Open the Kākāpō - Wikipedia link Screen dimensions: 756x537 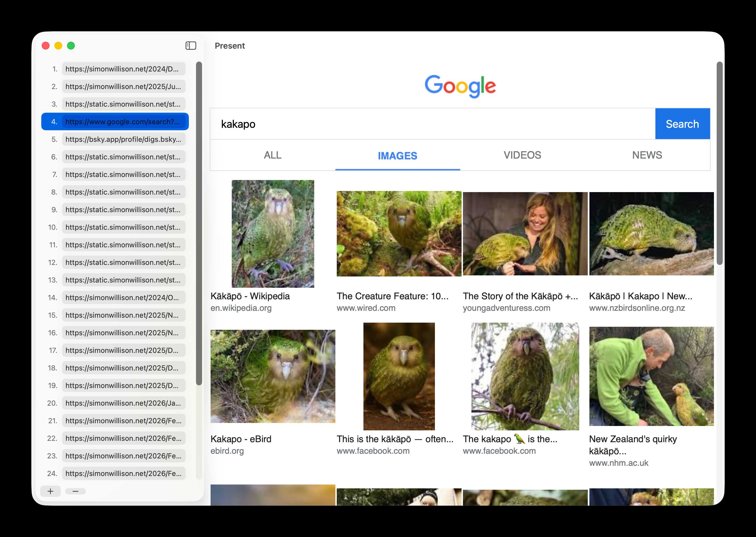click(x=250, y=296)
